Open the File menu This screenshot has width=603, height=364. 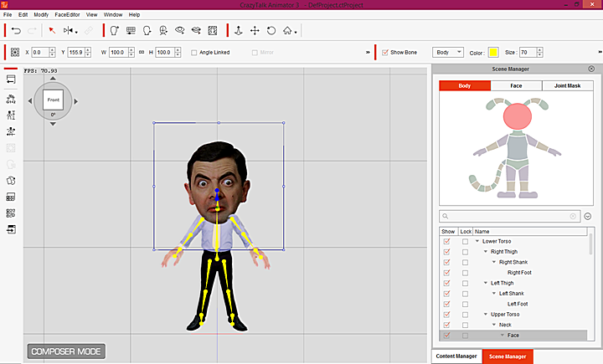click(x=8, y=14)
